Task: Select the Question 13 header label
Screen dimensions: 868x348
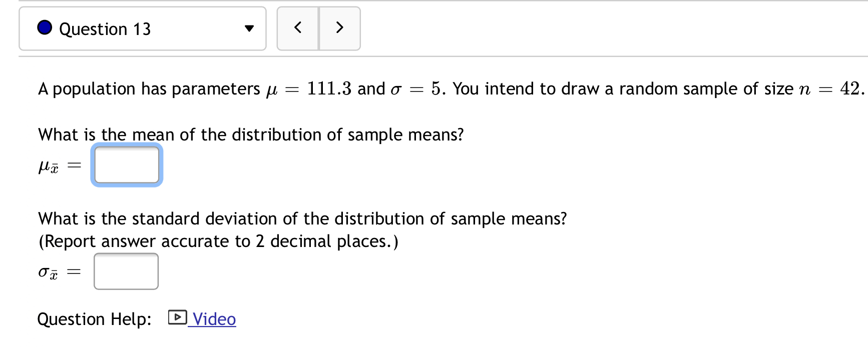Action: point(105,28)
